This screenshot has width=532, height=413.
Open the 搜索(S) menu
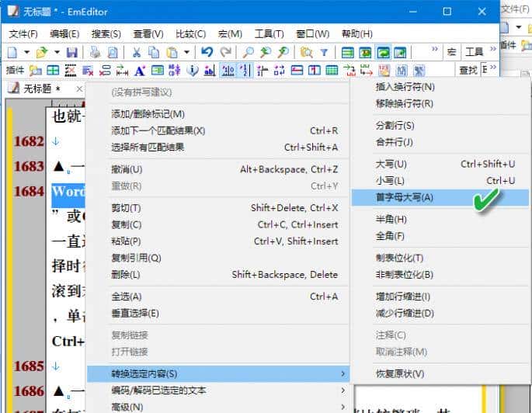(106, 34)
